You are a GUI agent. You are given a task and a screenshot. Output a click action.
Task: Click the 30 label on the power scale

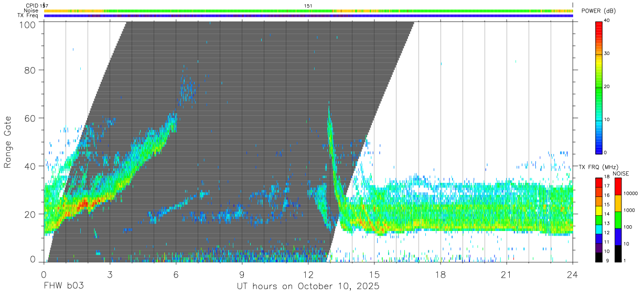(607, 54)
